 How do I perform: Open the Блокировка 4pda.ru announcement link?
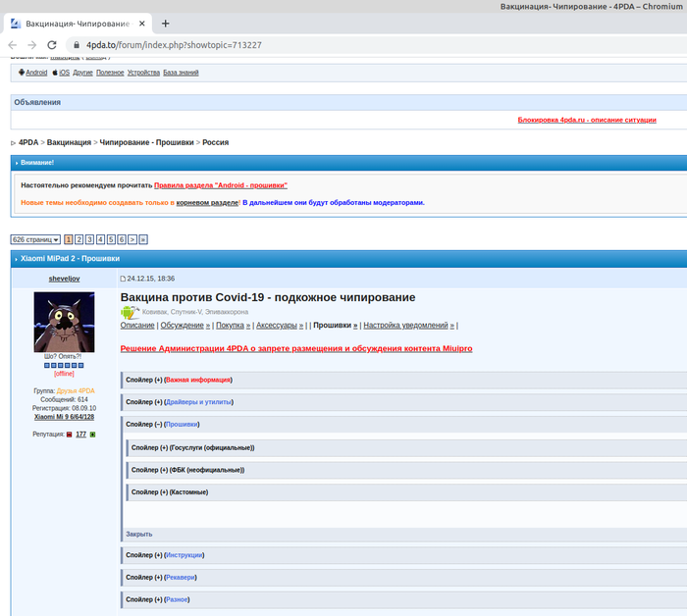tap(587, 120)
